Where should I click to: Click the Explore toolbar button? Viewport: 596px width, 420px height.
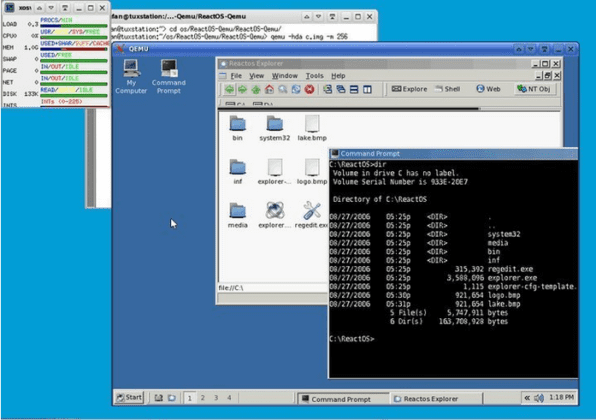[409, 89]
